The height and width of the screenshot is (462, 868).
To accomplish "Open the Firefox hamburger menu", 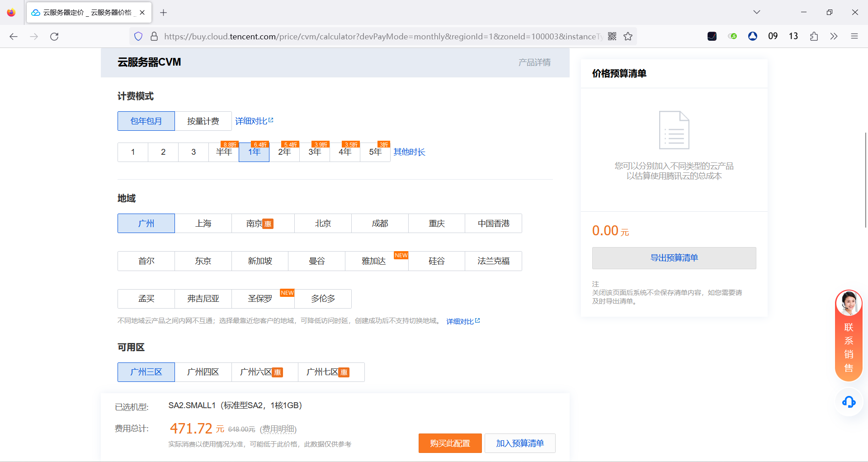I will pyautogui.click(x=855, y=36).
